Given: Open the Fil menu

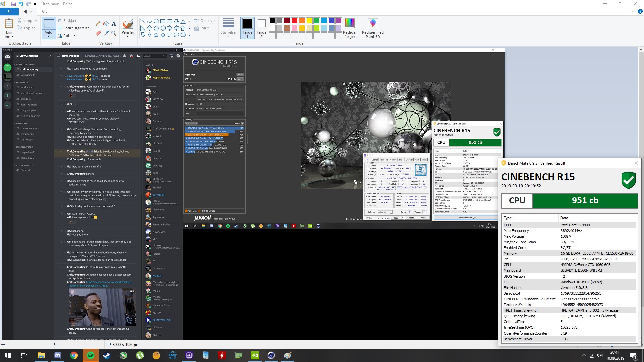Looking at the screenshot, I should 9,12.
